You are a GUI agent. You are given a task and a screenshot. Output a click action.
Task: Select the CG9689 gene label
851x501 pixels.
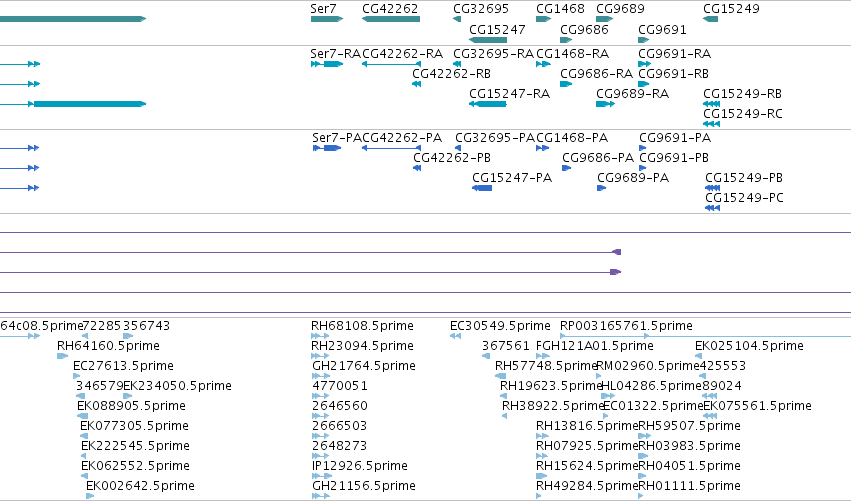pyautogui.click(x=620, y=9)
